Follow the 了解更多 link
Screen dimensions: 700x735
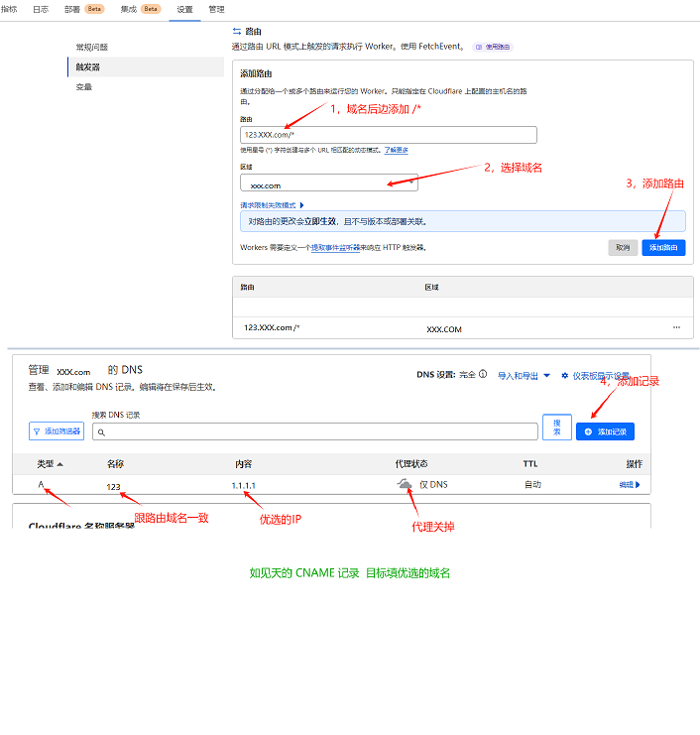(396, 150)
